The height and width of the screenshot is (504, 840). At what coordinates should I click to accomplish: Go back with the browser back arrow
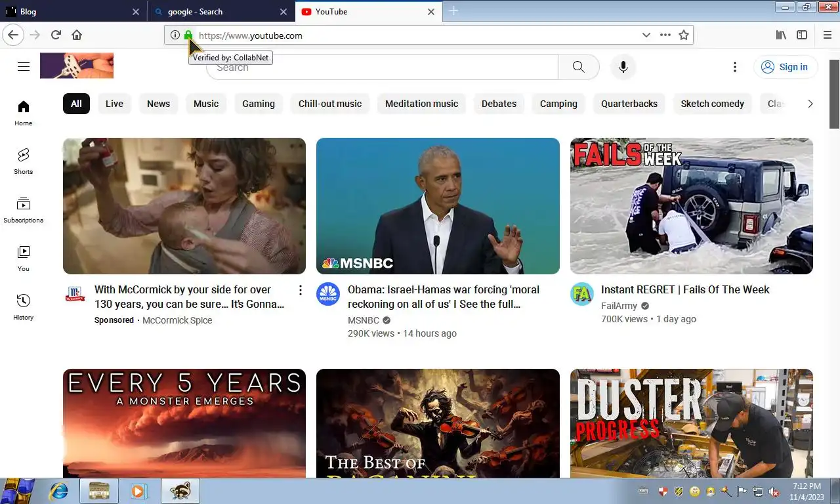pos(13,35)
